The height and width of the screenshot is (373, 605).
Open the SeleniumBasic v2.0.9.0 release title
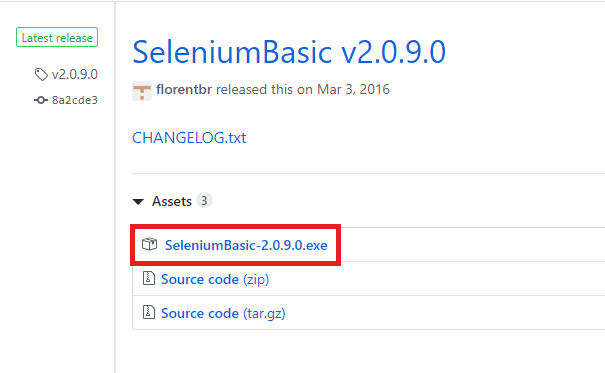tap(289, 52)
